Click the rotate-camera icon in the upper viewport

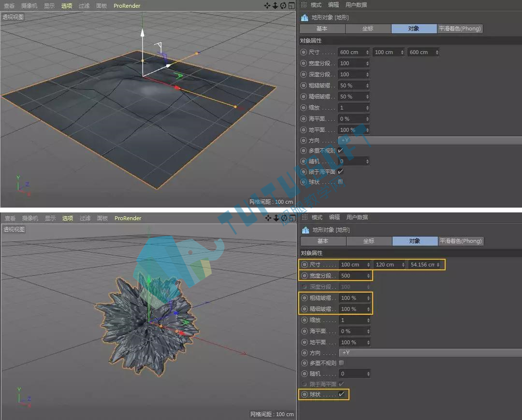283,6
